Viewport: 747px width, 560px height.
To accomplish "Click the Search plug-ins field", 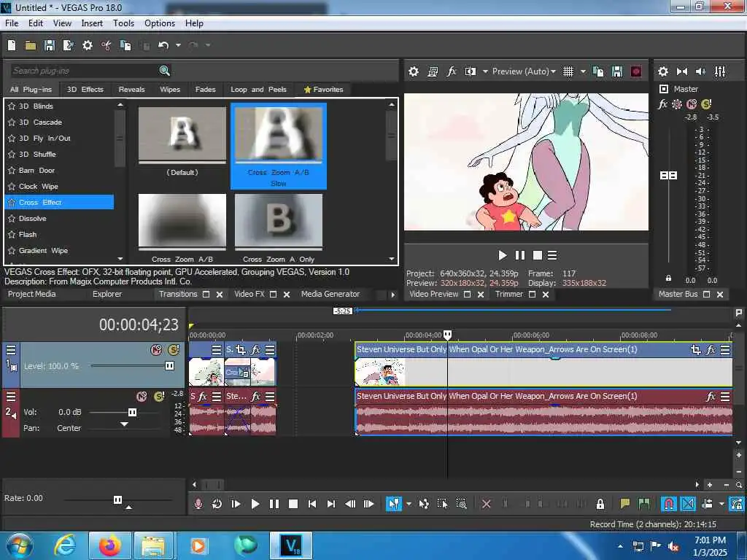I will coord(84,71).
